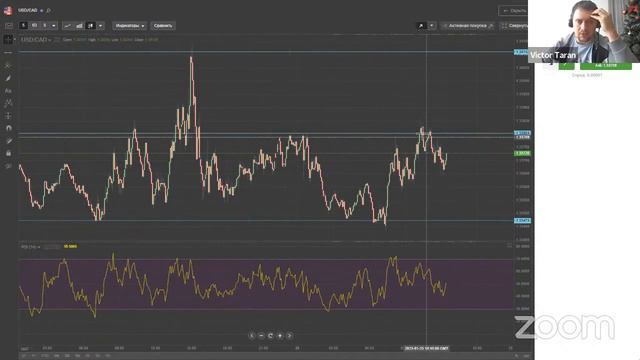Select the topmost blue horizontal line price label

521,52
